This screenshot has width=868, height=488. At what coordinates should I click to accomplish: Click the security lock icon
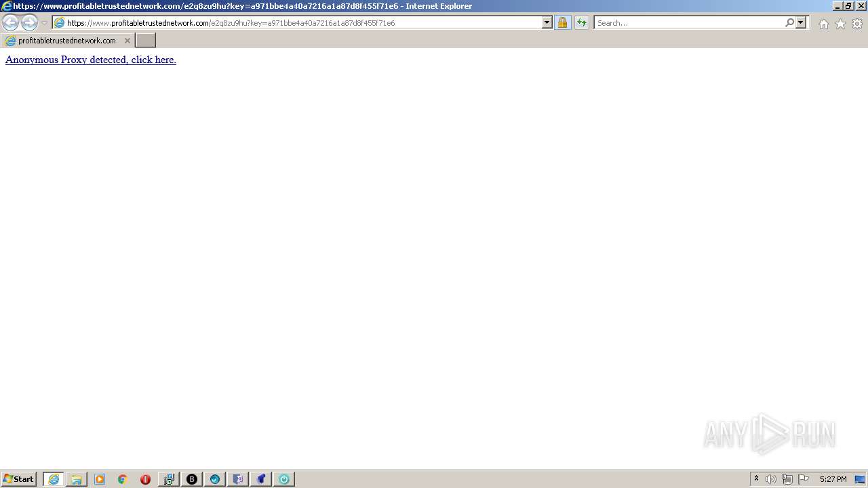coord(562,22)
